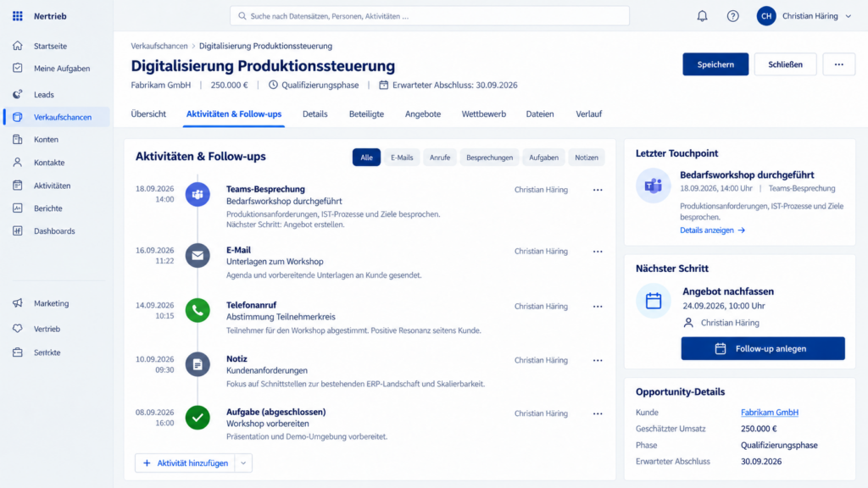Click the Kontakte person icon

click(x=18, y=162)
